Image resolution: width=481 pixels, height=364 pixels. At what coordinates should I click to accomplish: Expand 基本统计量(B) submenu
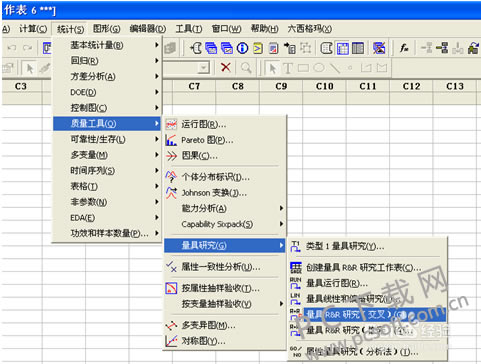107,45
